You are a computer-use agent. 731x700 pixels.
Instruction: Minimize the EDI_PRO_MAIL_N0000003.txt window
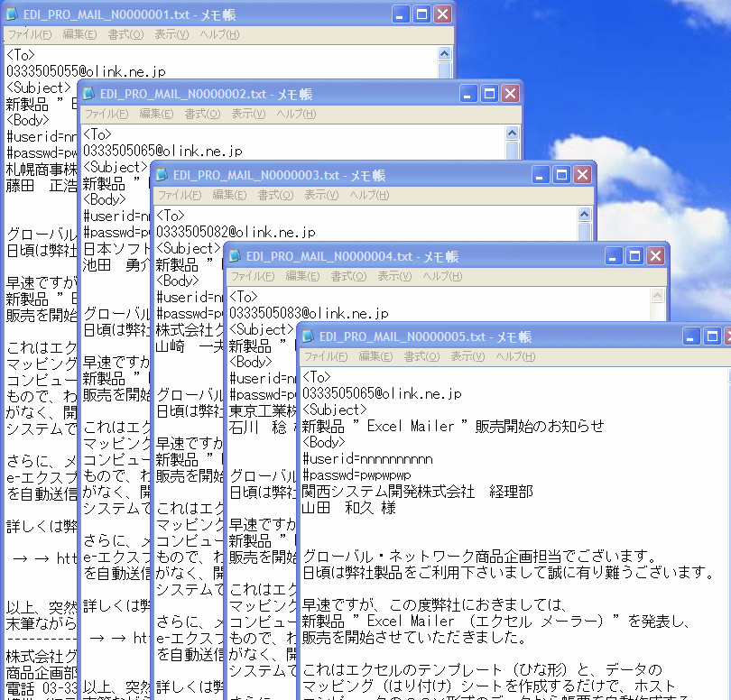coord(541,175)
